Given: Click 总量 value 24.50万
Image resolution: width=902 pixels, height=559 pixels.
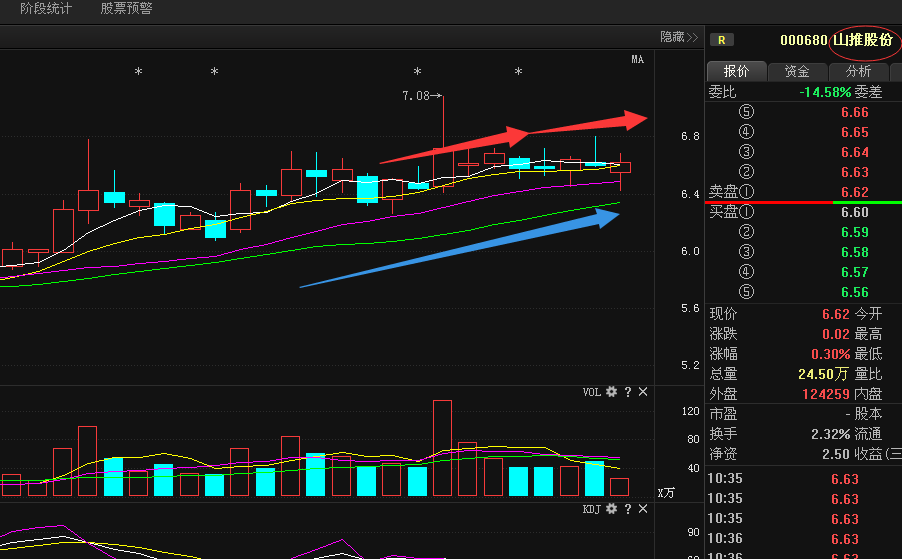Looking at the screenshot, I should 823,374.
